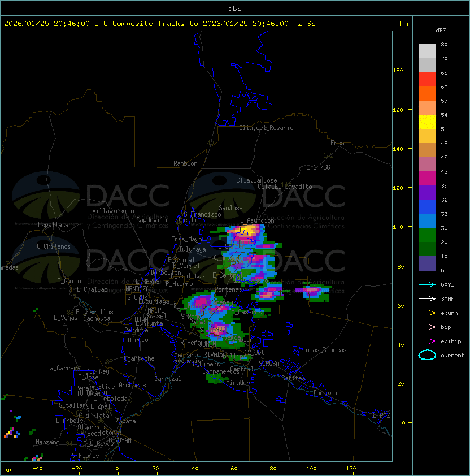The width and height of the screenshot is (470, 476).
Task: Click the Tres_Mayo label
Action: [x=186, y=239]
